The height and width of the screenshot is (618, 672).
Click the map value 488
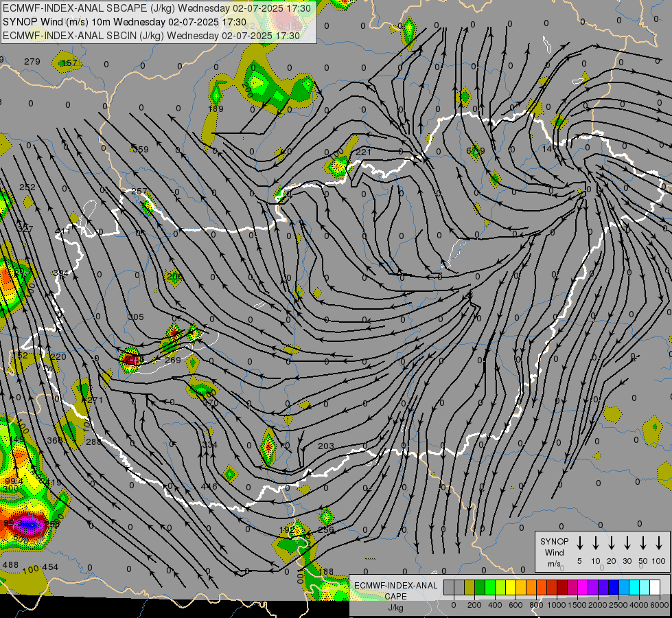[x=11, y=565]
